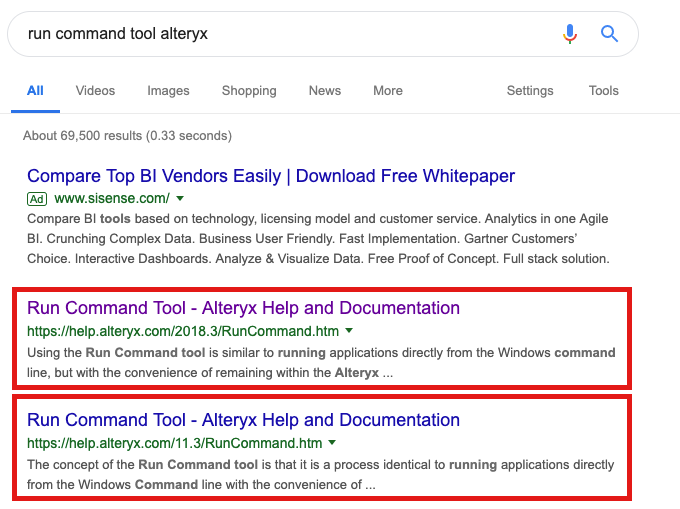Open the search Tools options
The width and height of the screenshot is (680, 509).
click(x=603, y=91)
